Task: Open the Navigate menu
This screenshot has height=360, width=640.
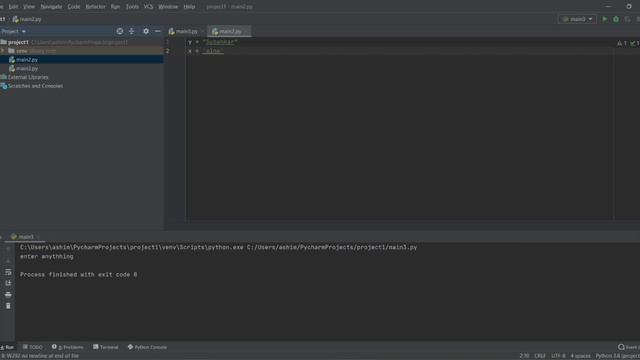Action: point(51,7)
